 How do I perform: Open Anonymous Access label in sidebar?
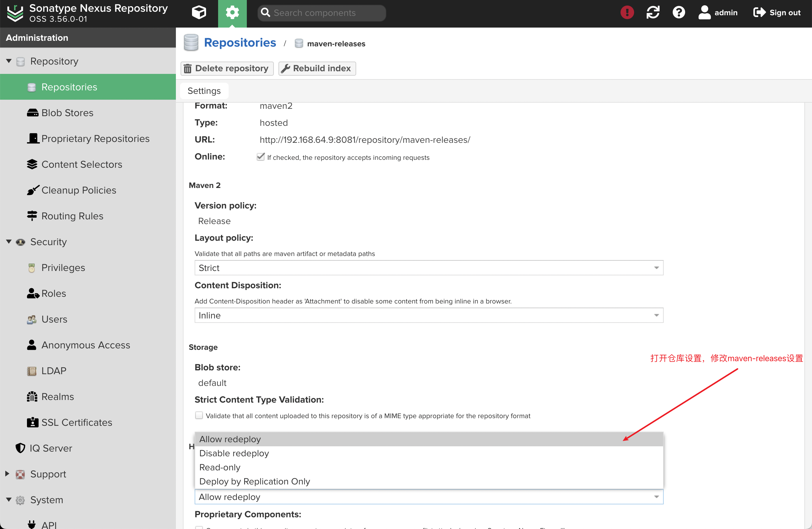(86, 345)
